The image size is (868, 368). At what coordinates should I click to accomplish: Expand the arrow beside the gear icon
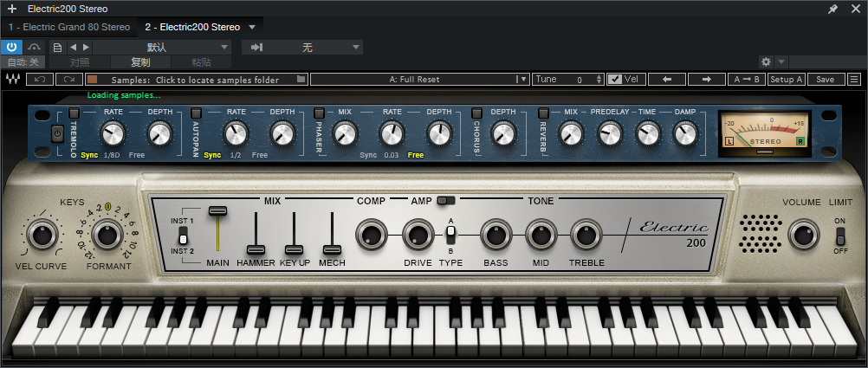click(x=781, y=61)
